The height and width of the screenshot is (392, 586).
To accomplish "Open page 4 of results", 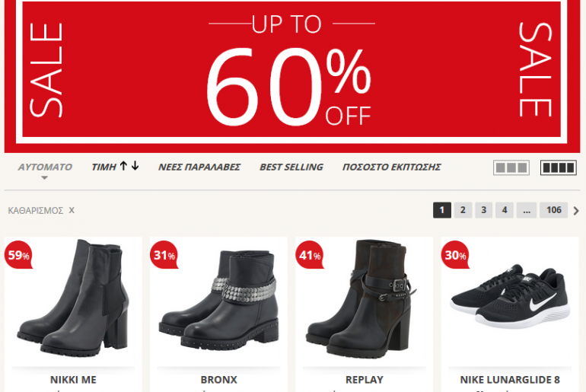I will [x=505, y=210].
